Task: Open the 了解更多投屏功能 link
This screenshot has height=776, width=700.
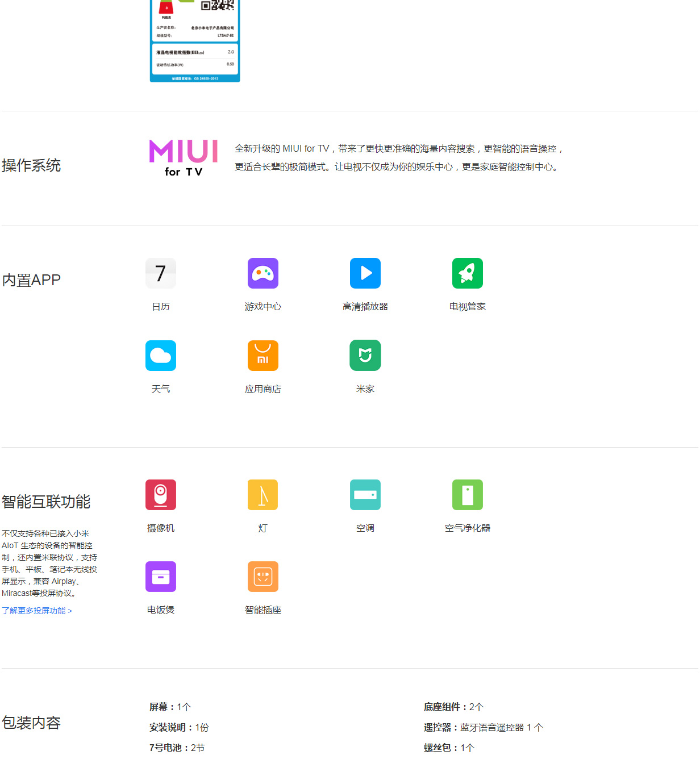Action: pos(37,611)
